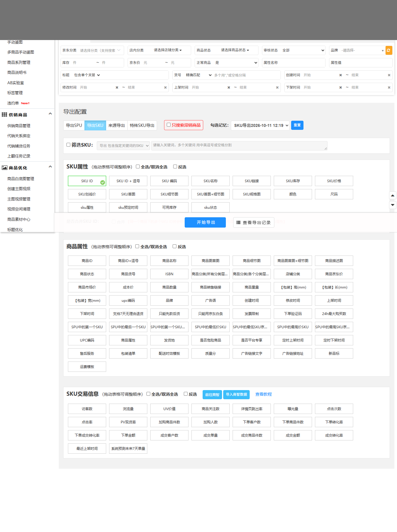Image resolution: width=397 pixels, height=532 pixels.
Task: Click the scroll-down arrow icon on right edge
Action: (393, 205)
